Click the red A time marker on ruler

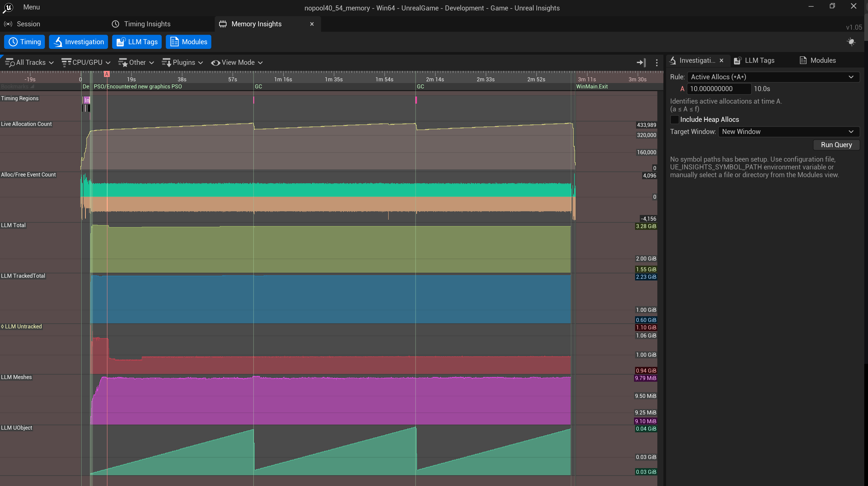(x=107, y=74)
